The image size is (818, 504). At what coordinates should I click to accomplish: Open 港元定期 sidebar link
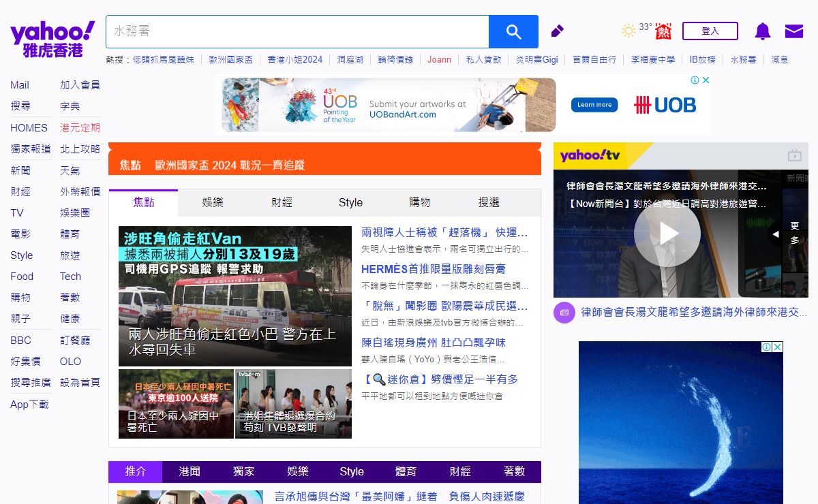[80, 127]
